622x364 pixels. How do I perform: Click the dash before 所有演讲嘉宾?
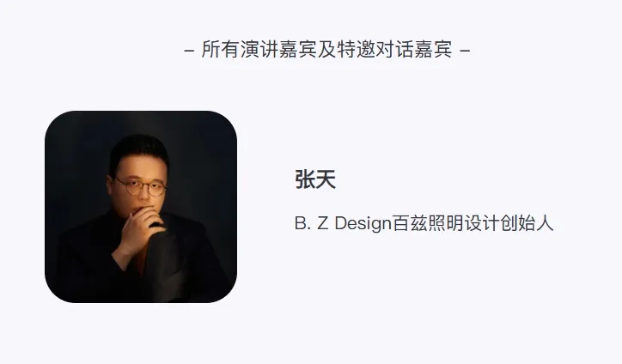(189, 51)
